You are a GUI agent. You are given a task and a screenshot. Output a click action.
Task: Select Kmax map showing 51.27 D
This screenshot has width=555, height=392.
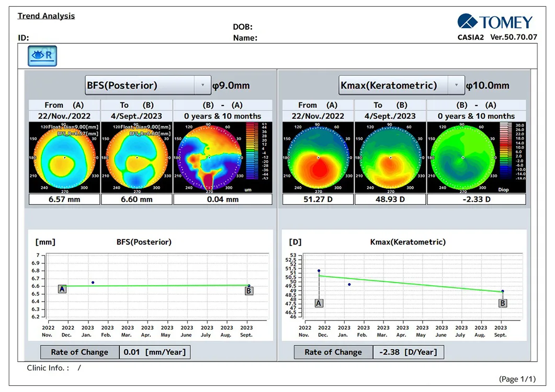pyautogui.click(x=318, y=157)
